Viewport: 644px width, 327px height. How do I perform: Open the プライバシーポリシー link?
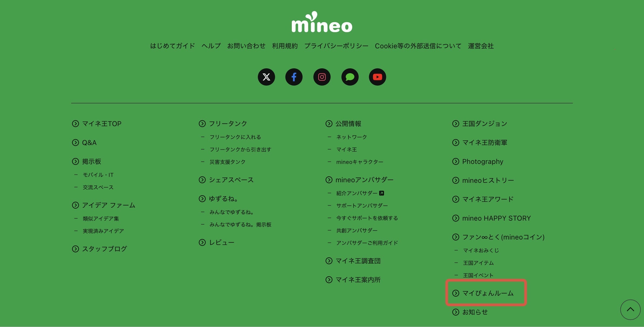pos(336,46)
